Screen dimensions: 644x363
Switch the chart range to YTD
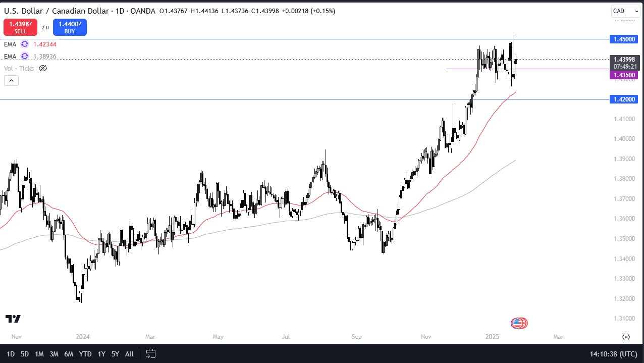[x=85, y=354]
